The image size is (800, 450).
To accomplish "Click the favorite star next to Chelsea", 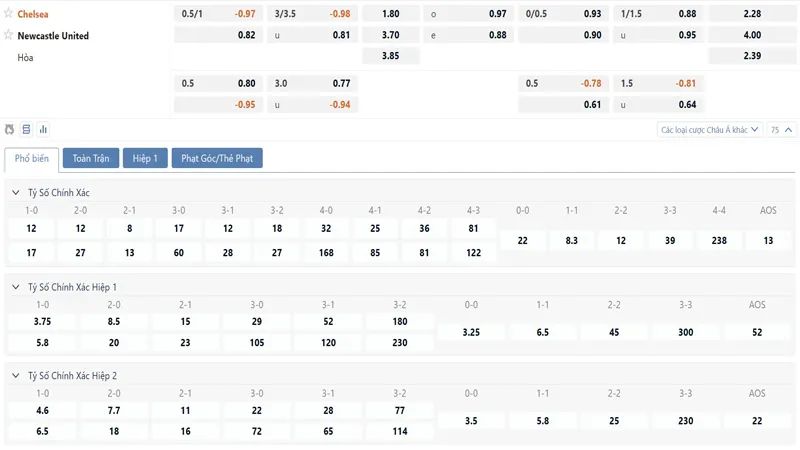I will coord(9,14).
